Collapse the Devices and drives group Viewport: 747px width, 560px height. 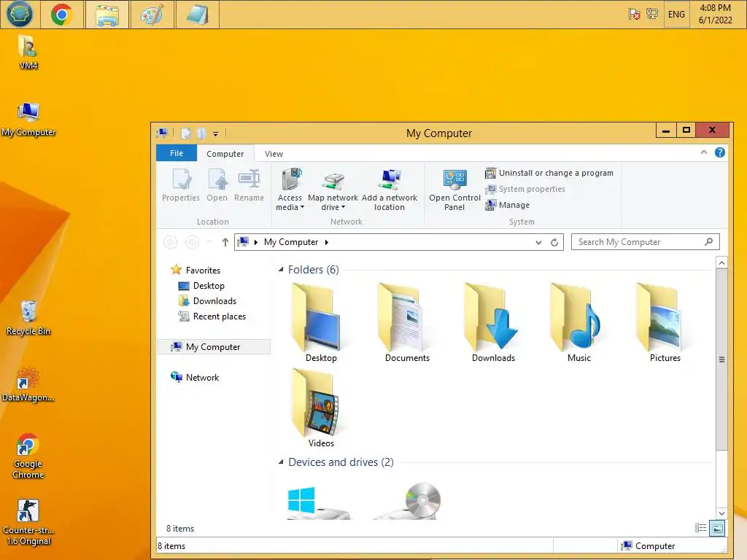[281, 462]
